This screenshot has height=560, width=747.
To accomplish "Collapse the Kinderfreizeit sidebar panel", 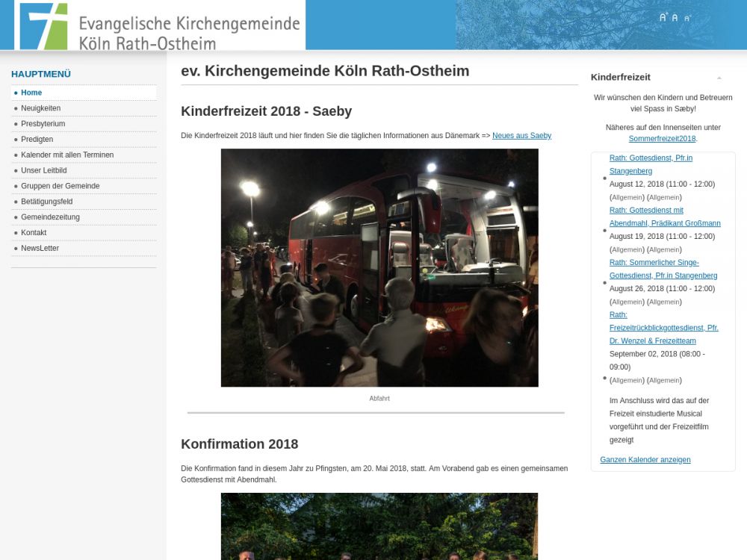I will click(719, 78).
